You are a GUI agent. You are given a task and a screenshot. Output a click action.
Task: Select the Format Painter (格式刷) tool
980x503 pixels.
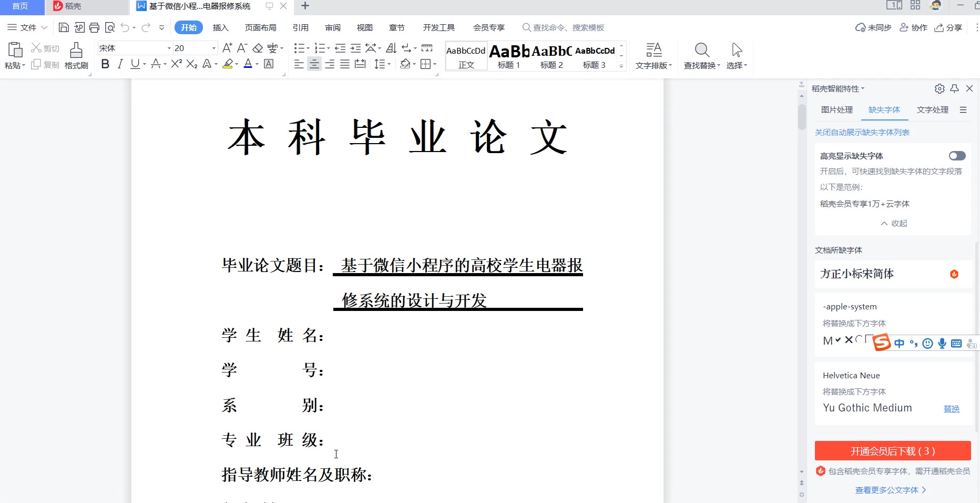pos(76,55)
